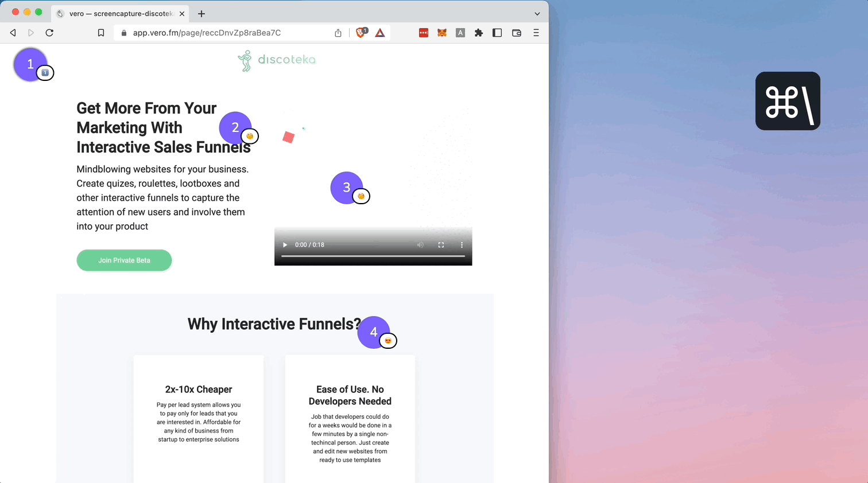Select the vero screencapture-discoteka tab
868x483 pixels.
[121, 14]
